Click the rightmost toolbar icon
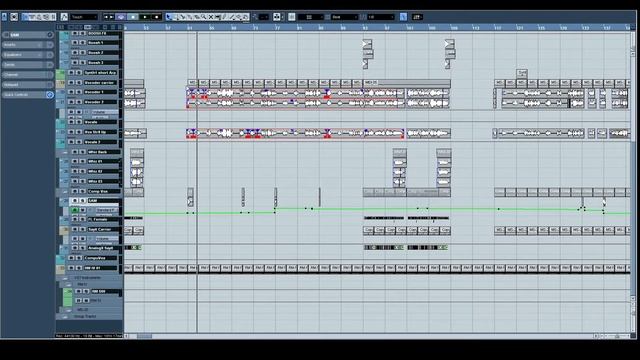 pos(417,17)
